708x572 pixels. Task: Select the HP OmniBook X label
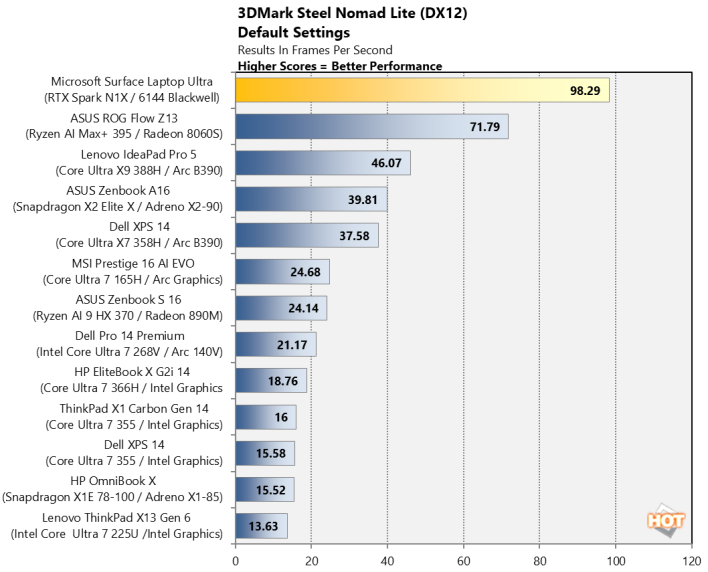[113, 481]
